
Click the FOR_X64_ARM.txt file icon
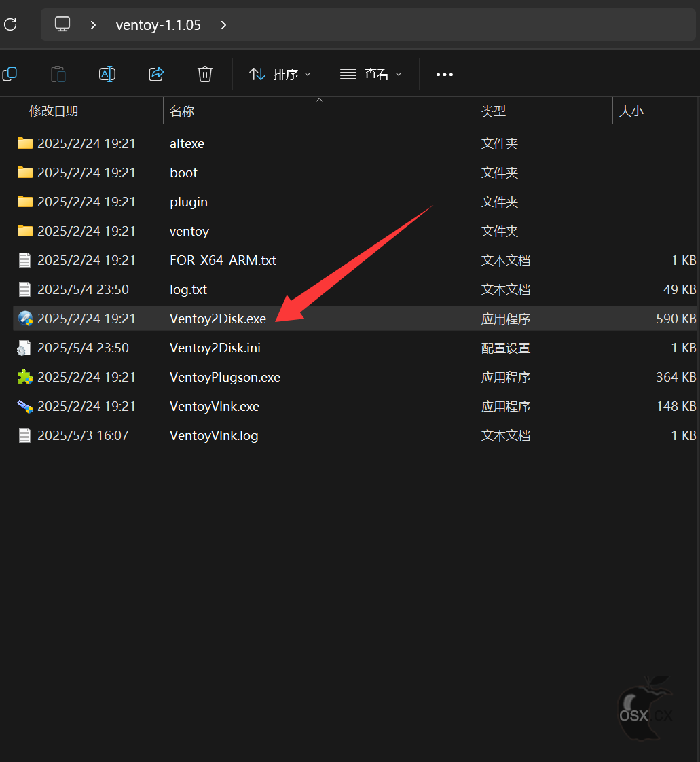coord(24,260)
